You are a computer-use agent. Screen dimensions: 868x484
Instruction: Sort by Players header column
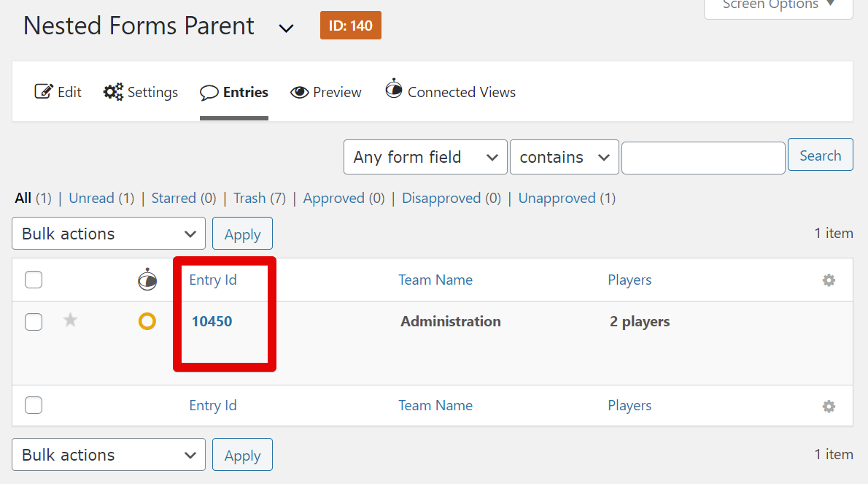629,280
